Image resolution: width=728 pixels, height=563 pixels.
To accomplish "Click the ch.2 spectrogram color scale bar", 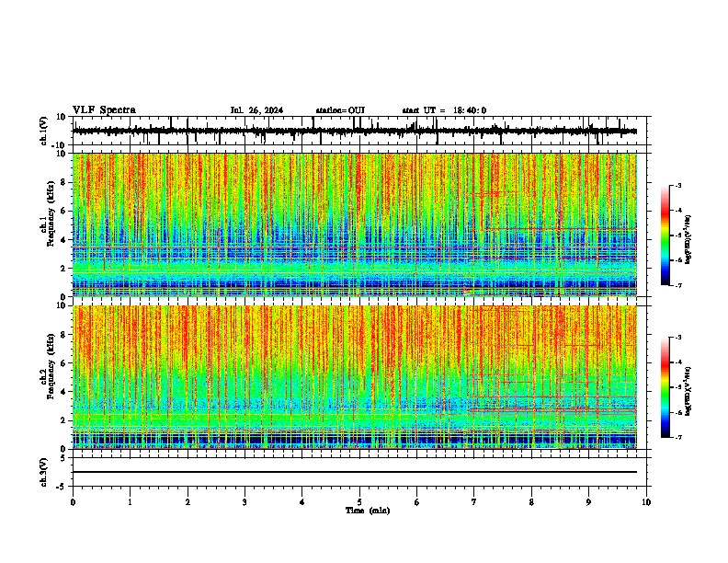I will [x=665, y=387].
